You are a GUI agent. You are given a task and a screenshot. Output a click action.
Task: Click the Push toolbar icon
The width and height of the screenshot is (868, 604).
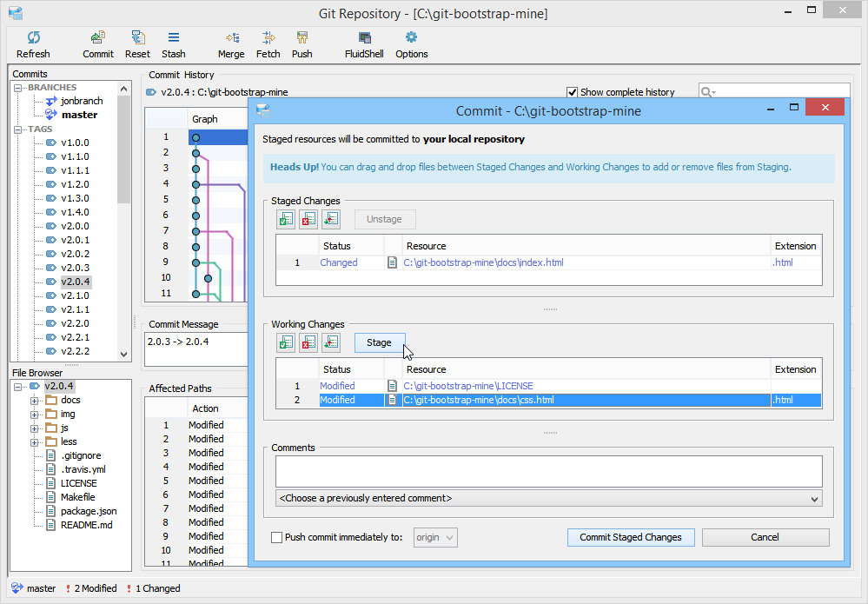(x=301, y=37)
